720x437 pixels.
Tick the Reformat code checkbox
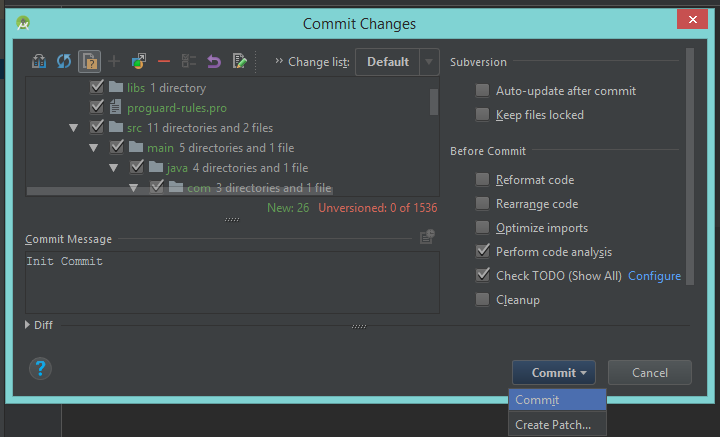(x=483, y=180)
